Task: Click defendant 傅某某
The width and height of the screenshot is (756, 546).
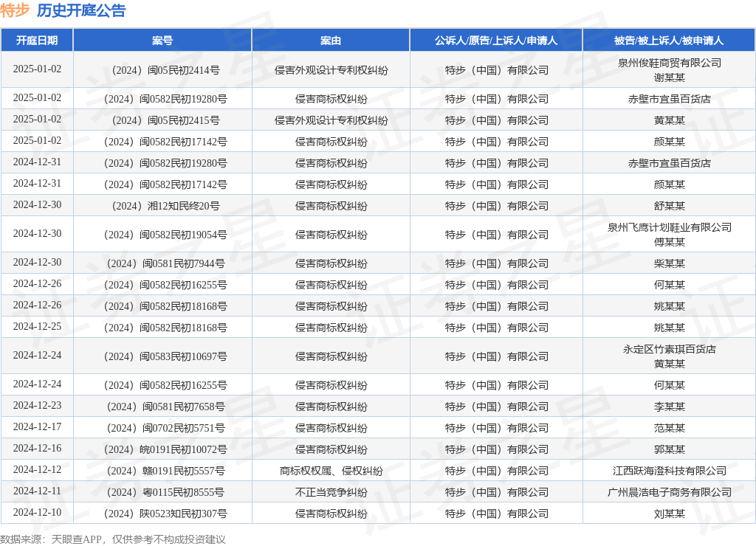Action: (x=669, y=242)
